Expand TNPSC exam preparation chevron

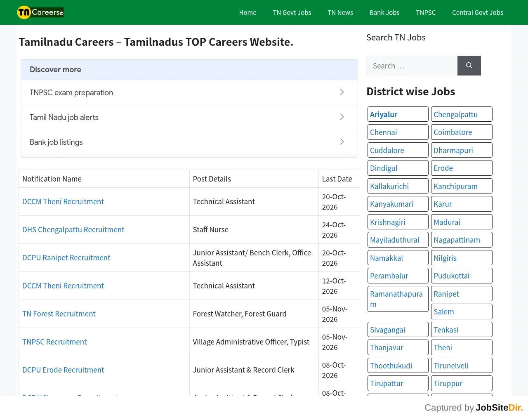point(342,92)
